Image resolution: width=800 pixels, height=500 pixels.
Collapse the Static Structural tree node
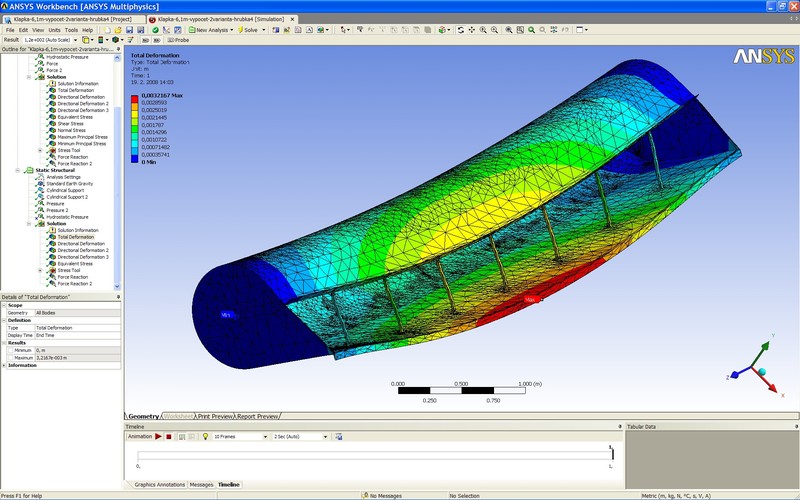point(17,170)
